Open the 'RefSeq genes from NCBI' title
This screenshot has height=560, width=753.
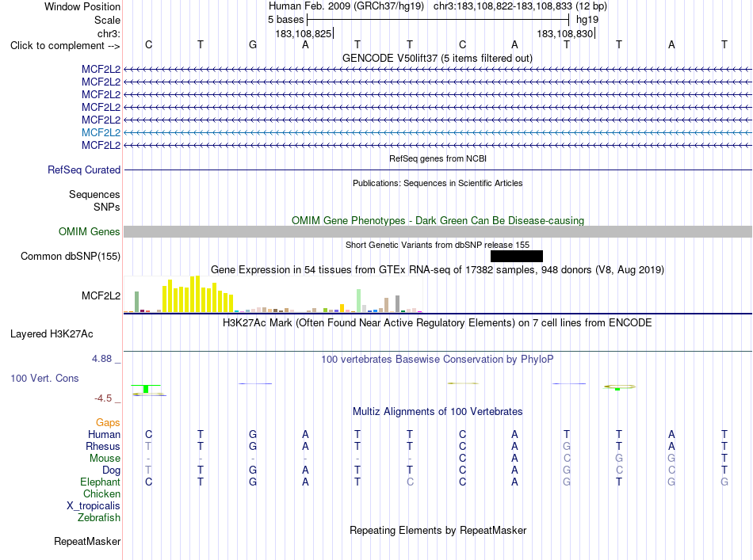tap(438, 158)
